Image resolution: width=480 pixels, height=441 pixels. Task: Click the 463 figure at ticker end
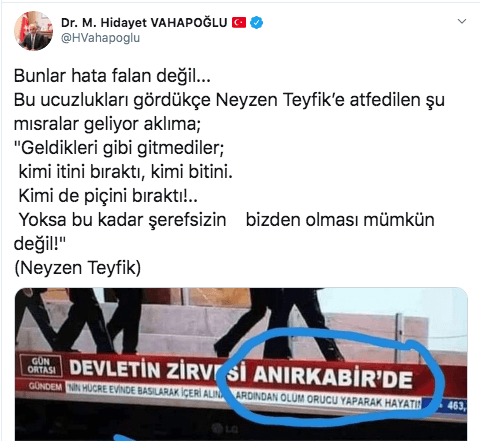coord(456,406)
